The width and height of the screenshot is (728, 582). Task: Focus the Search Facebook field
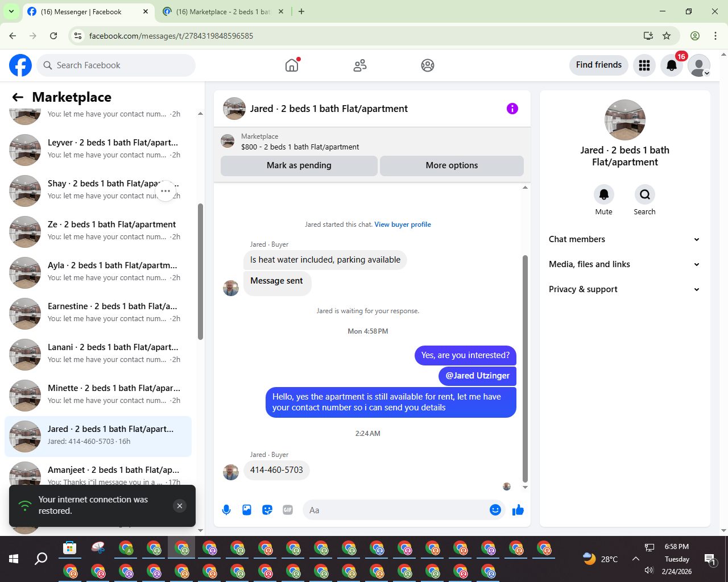click(116, 65)
